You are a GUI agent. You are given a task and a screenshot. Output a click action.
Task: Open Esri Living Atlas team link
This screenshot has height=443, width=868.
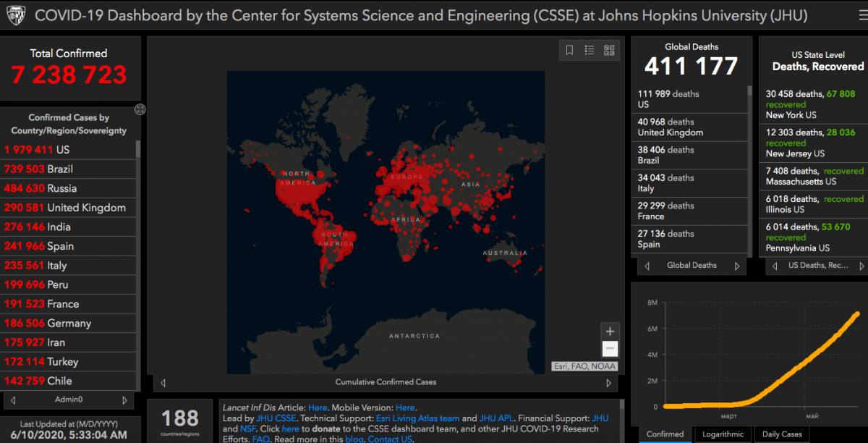pyautogui.click(x=417, y=418)
